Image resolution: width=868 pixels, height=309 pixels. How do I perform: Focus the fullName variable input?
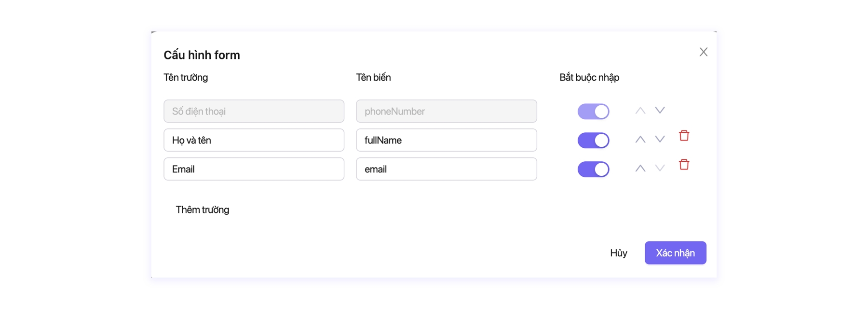(446, 140)
